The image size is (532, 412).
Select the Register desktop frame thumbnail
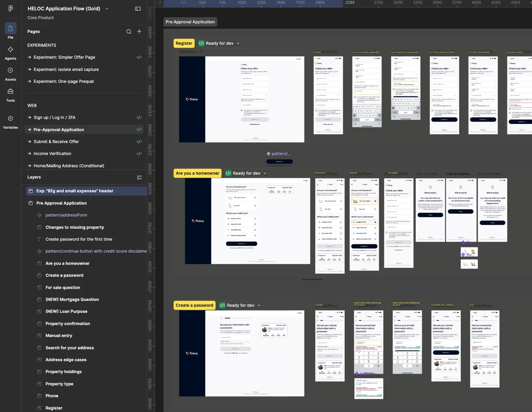point(241,99)
